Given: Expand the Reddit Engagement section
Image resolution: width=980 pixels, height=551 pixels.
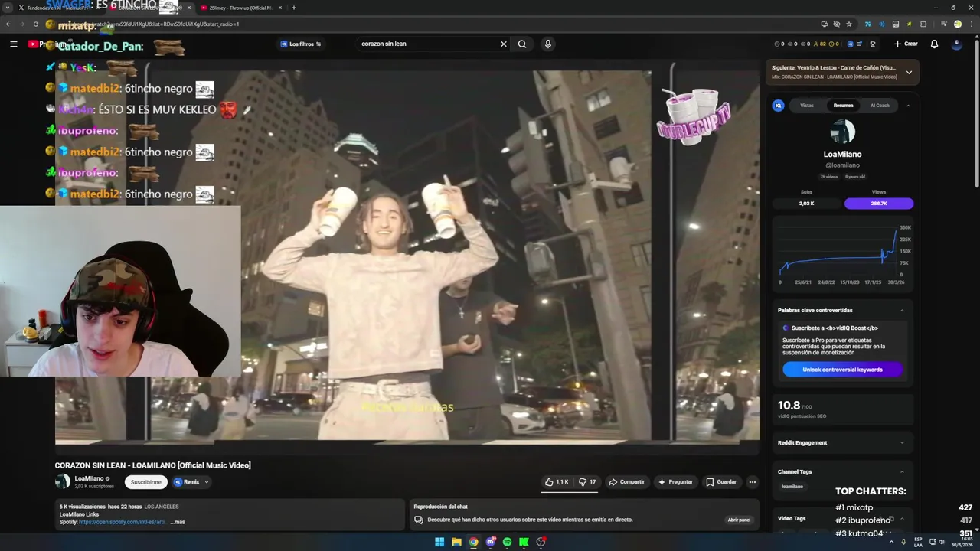Looking at the screenshot, I should pyautogui.click(x=902, y=442).
